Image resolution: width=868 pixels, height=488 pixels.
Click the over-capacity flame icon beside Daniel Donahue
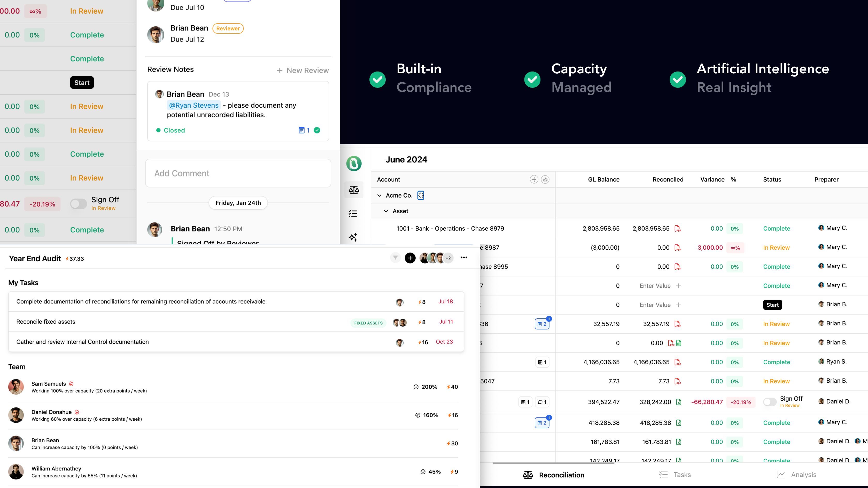(x=77, y=412)
